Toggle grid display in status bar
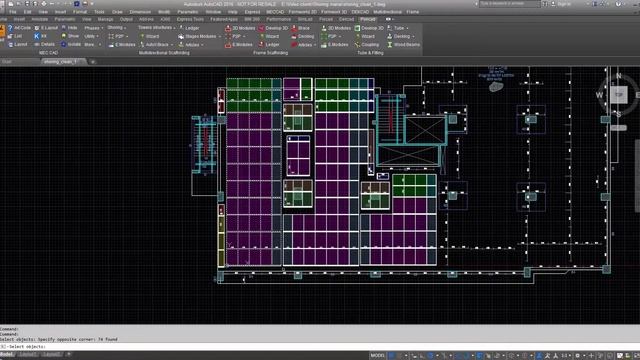640x360 pixels. coord(392,356)
